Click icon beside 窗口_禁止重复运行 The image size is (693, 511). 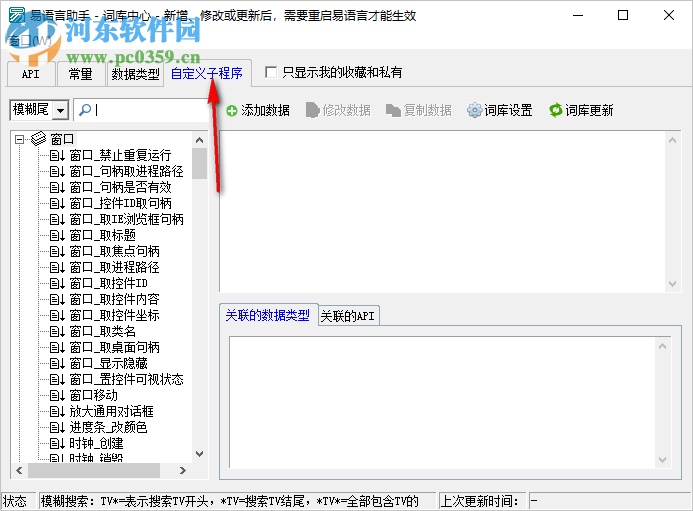pyautogui.click(x=57, y=156)
